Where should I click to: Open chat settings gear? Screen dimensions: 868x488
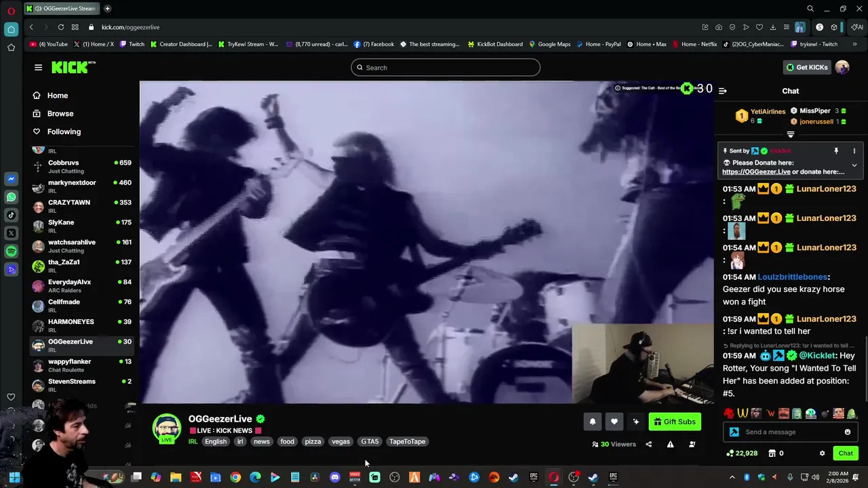pyautogui.click(x=823, y=453)
